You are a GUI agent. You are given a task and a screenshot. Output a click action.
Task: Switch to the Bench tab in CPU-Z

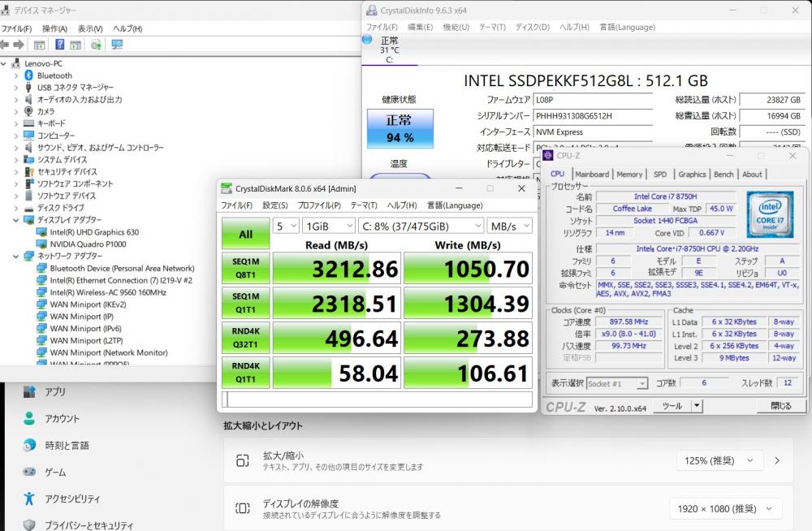point(723,174)
